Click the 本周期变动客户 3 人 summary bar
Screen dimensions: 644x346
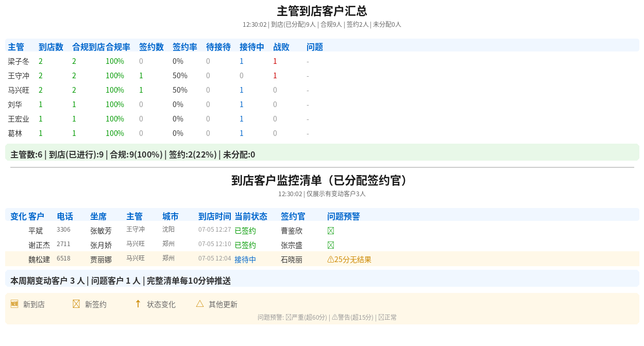point(322,279)
